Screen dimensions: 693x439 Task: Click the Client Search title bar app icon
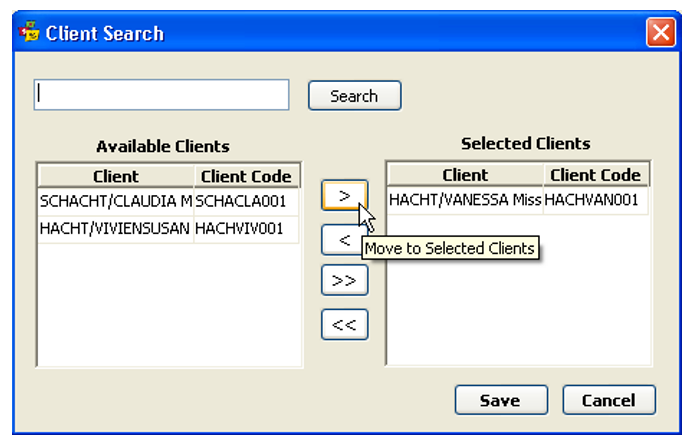(x=29, y=32)
